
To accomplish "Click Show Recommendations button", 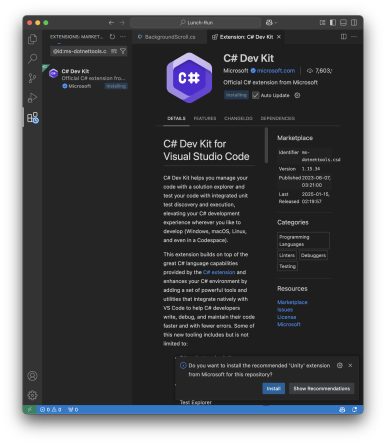I will (x=322, y=389).
